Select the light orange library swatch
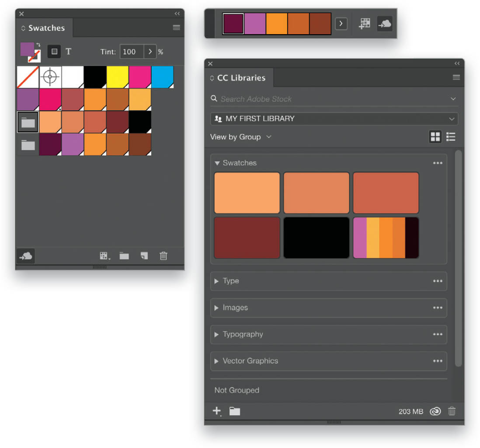 point(247,193)
